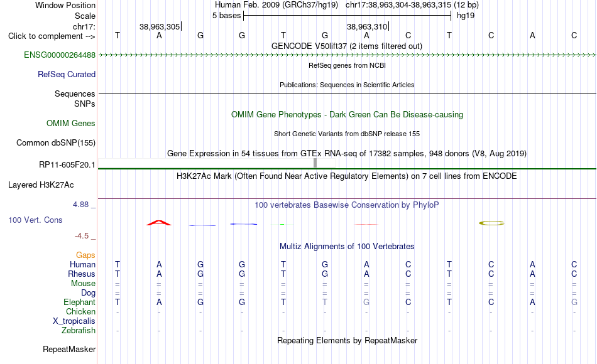The width and height of the screenshot is (597, 364).
Task: Click 'Repeating Elements by RepeatMasker' title
Action: (348, 340)
